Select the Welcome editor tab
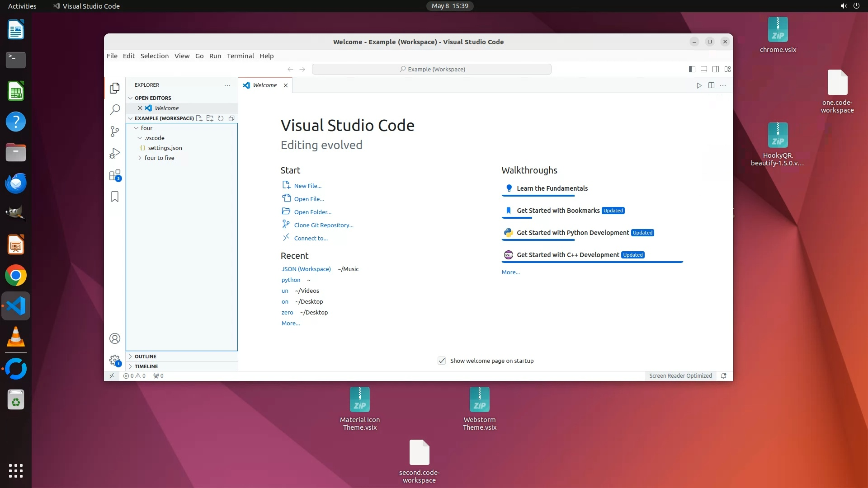The height and width of the screenshot is (488, 868). [264, 85]
